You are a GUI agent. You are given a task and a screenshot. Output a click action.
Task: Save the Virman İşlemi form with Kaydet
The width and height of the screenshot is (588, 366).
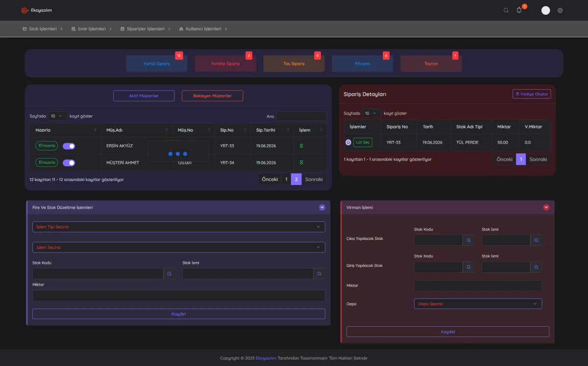click(448, 332)
